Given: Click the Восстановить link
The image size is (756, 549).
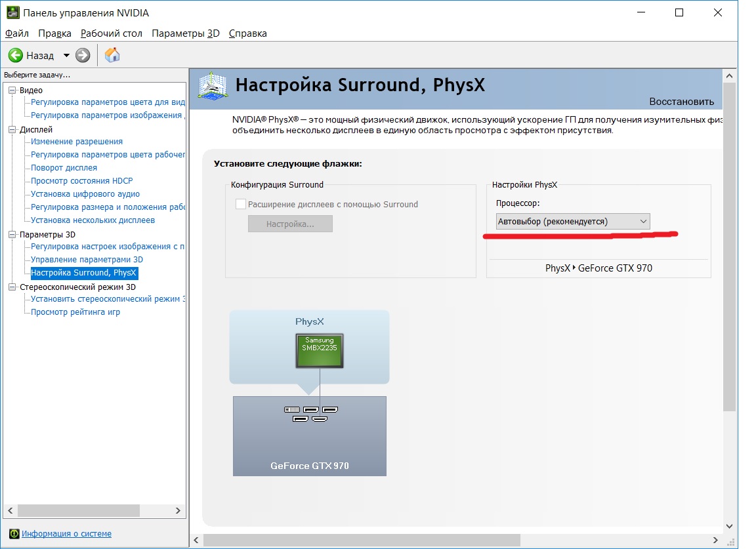Looking at the screenshot, I should click(x=681, y=101).
